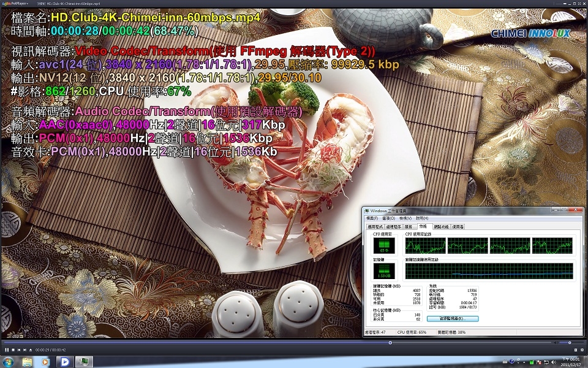Click the MP4 badge in PotPlayer's title bar
This screenshot has width=588, height=368.
pyautogui.click(x=40, y=3)
